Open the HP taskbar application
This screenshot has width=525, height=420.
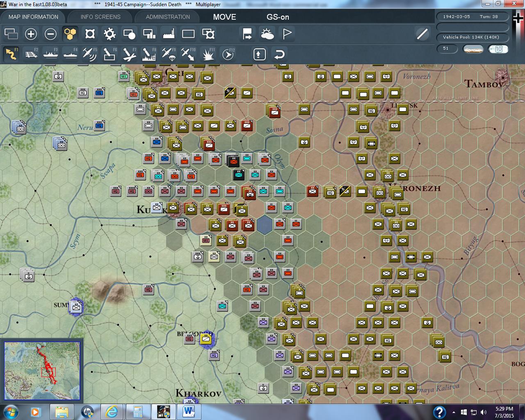(x=87, y=411)
